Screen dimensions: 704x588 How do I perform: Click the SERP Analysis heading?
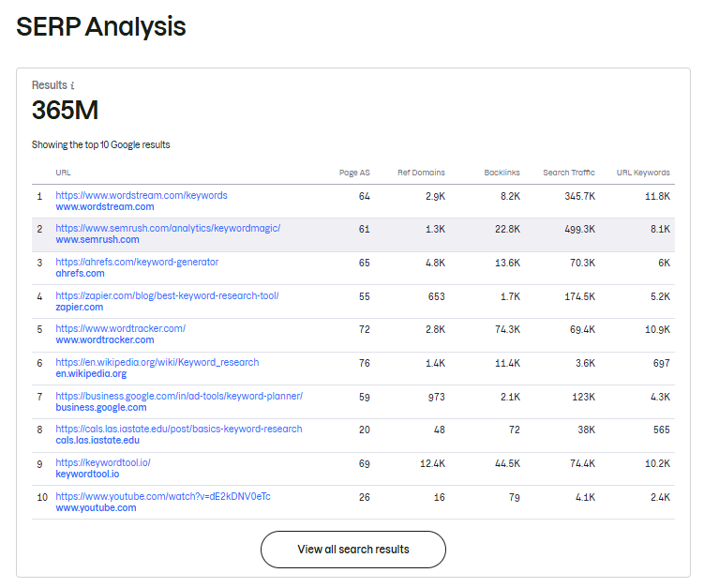(101, 26)
